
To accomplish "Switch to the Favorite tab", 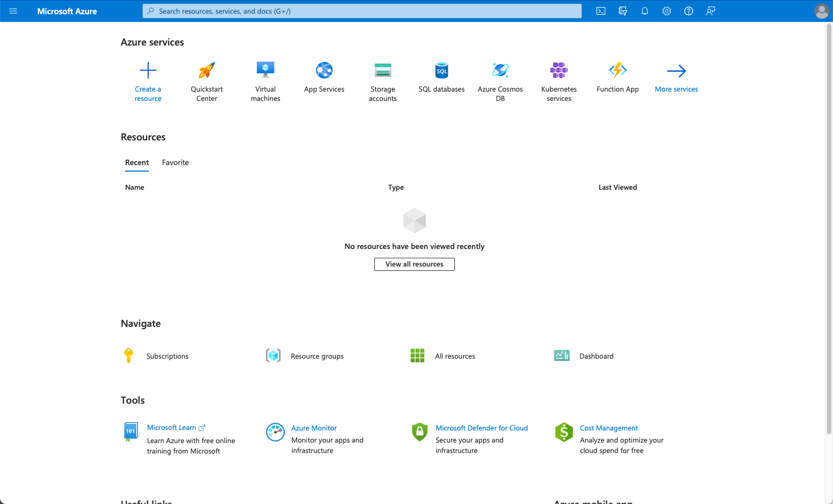I will pos(175,162).
